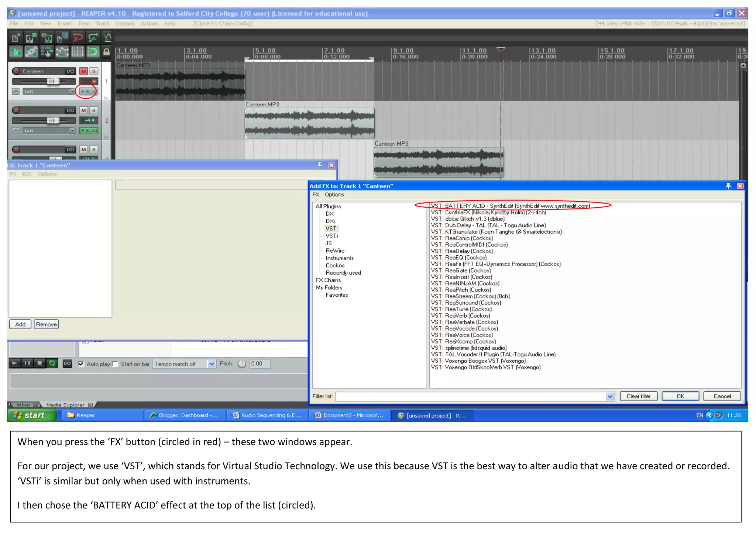Click the Open Project toolbar icon
The width and height of the screenshot is (756, 535).
coord(31,37)
